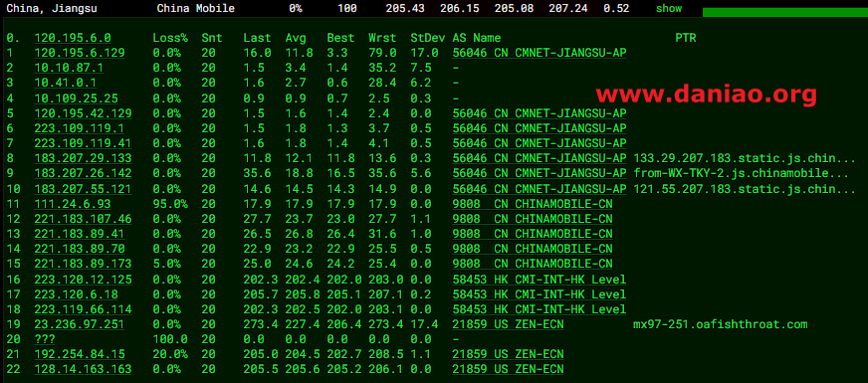Screen dimensions: 868x383
Task: Open hop 14 IP 221.183.89.70
Action: click(x=80, y=249)
